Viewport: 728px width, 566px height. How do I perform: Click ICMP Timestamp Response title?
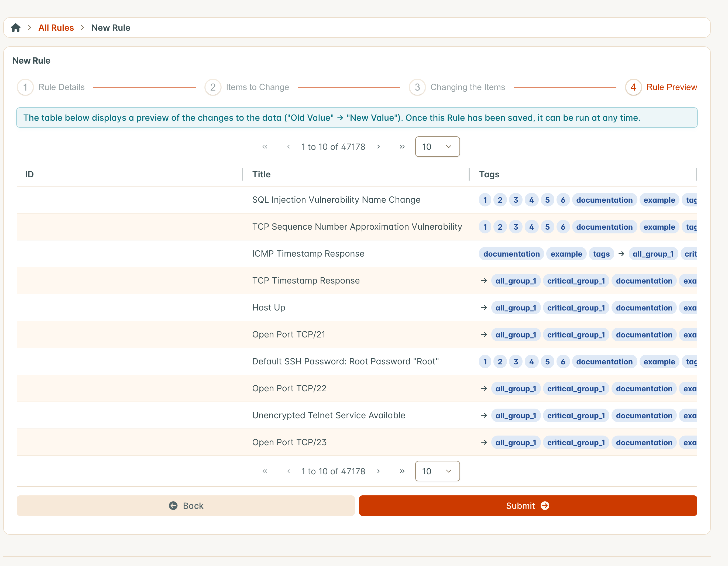pyautogui.click(x=308, y=254)
